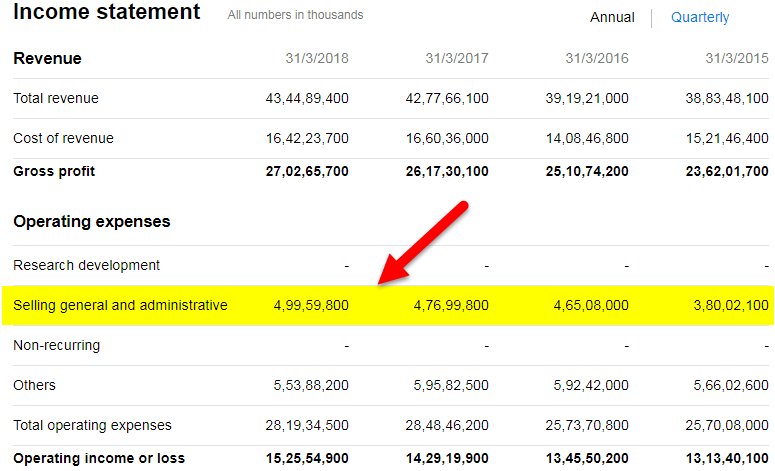Image resolution: width=775 pixels, height=471 pixels.
Task: Click the Non-recurring row label
Action: (x=56, y=345)
